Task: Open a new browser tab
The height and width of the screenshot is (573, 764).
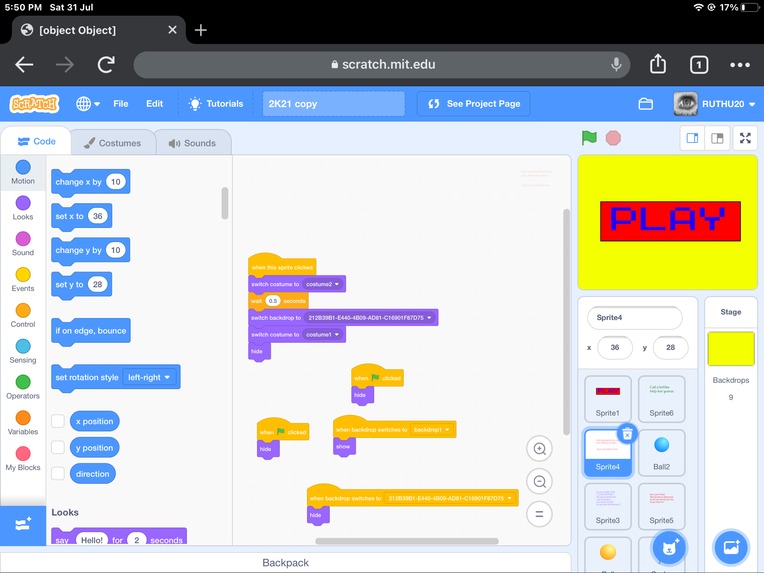Action: pyautogui.click(x=201, y=30)
